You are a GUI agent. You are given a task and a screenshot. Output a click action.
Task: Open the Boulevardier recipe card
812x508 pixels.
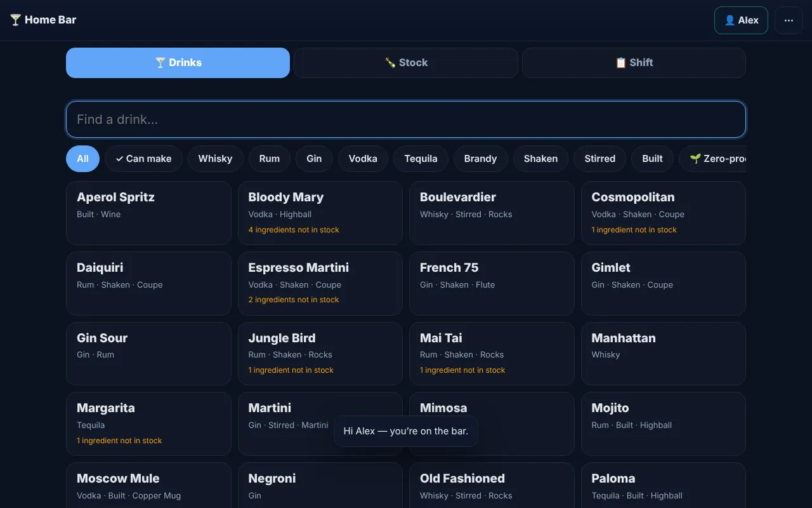pyautogui.click(x=492, y=213)
